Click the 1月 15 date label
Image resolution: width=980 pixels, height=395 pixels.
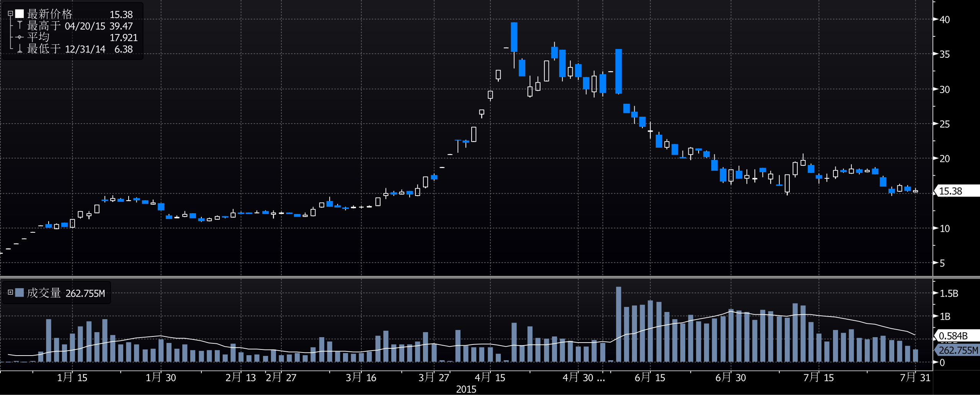pos(72,377)
